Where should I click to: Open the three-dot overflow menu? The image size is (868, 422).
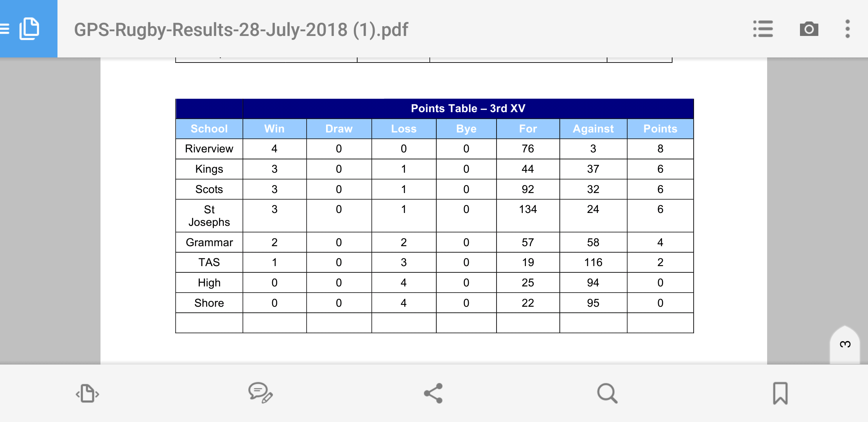tap(847, 29)
